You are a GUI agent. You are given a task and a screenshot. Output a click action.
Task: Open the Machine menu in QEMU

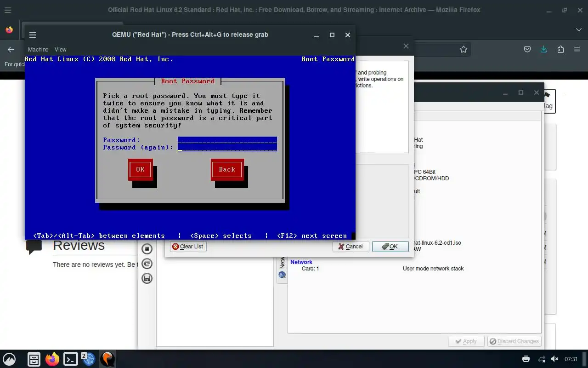pyautogui.click(x=38, y=49)
